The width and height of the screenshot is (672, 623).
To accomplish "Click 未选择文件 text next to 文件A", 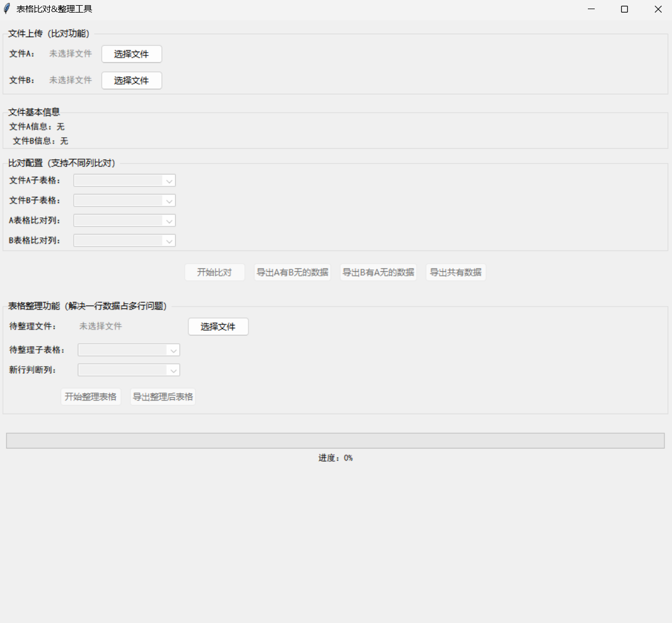I will [71, 54].
